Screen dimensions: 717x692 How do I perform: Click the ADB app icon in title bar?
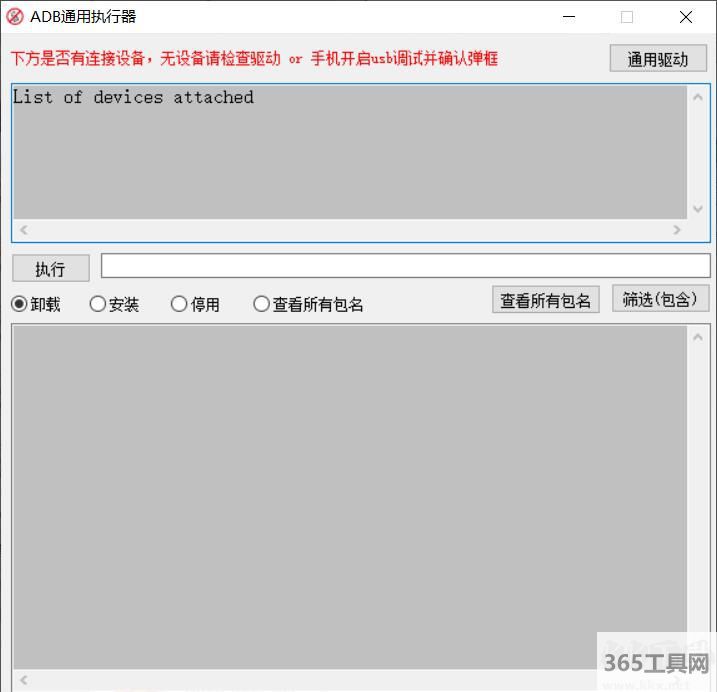pos(15,17)
